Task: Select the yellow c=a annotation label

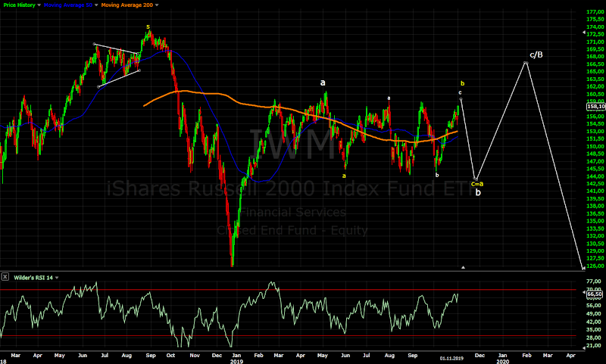Action: 477,184
